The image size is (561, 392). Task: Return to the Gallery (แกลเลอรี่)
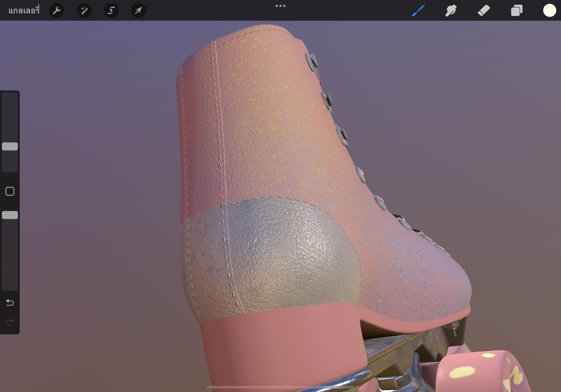click(24, 11)
